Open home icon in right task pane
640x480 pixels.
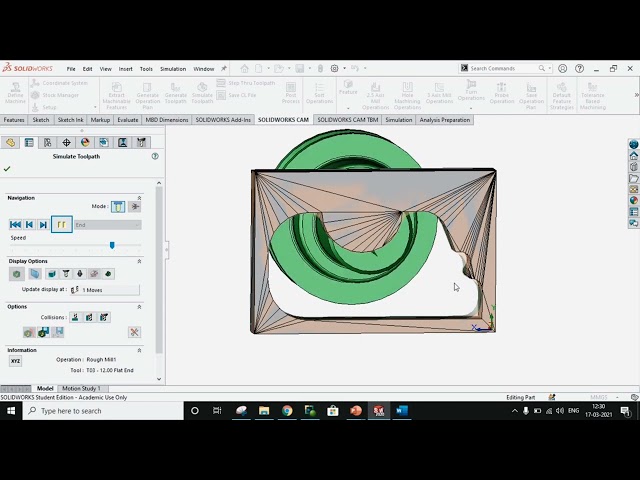(x=633, y=156)
